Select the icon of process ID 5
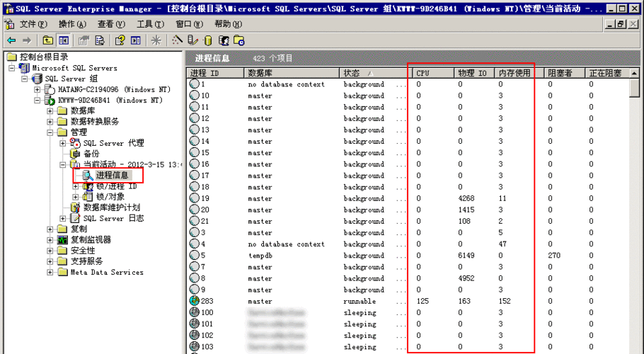The width and height of the screenshot is (644, 354). pos(195,255)
